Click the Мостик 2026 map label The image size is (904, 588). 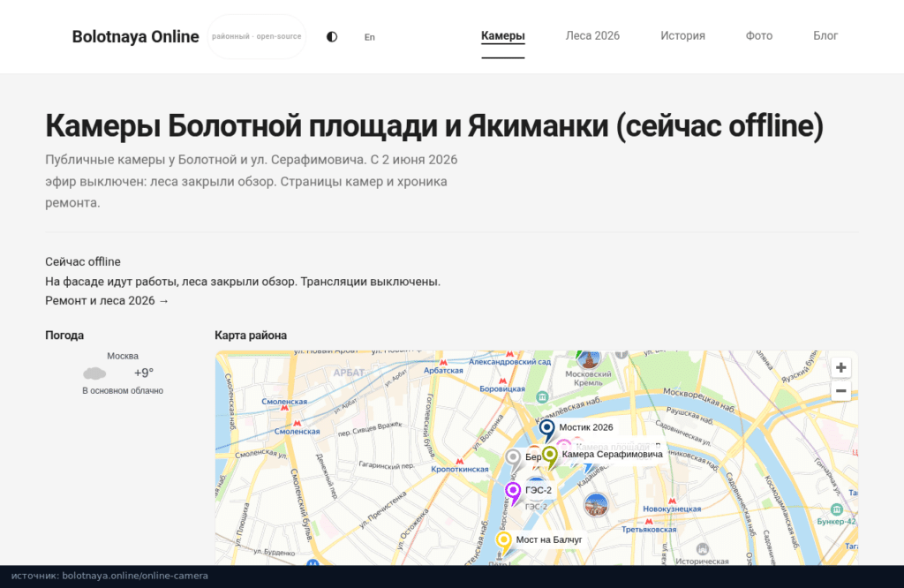(x=586, y=427)
